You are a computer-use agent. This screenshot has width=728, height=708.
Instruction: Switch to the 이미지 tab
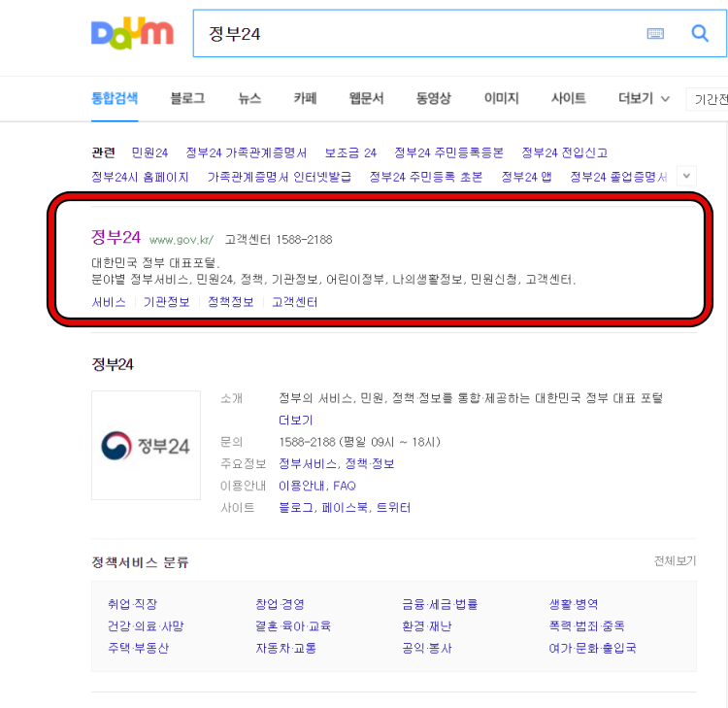pyautogui.click(x=501, y=98)
